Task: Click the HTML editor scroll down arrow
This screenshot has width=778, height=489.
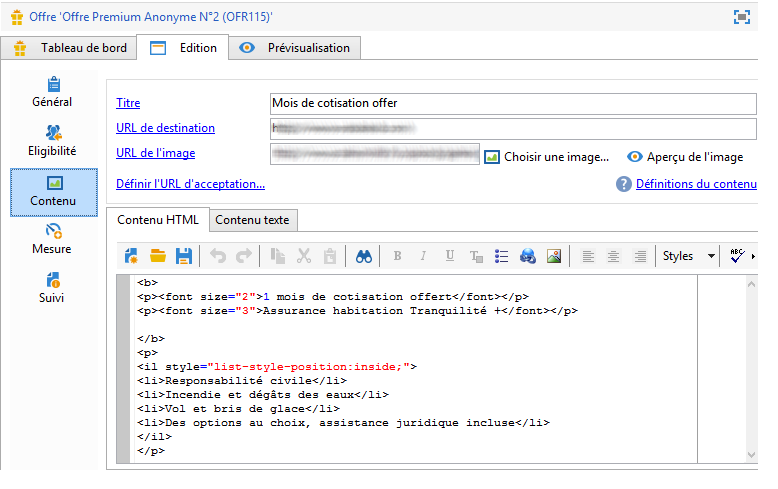Action: coord(751,455)
